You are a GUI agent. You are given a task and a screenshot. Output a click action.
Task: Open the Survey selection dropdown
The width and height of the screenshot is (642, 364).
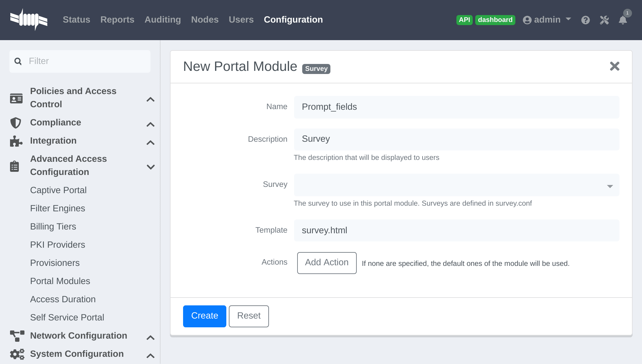(x=610, y=186)
